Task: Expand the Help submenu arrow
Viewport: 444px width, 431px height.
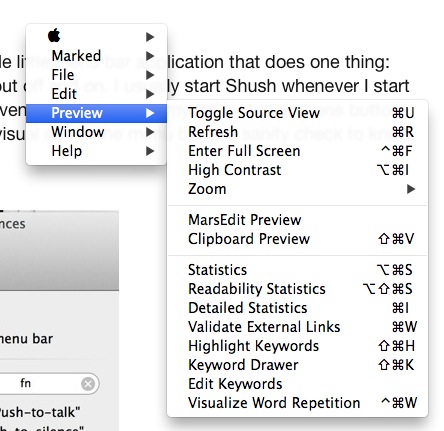Action: (150, 151)
